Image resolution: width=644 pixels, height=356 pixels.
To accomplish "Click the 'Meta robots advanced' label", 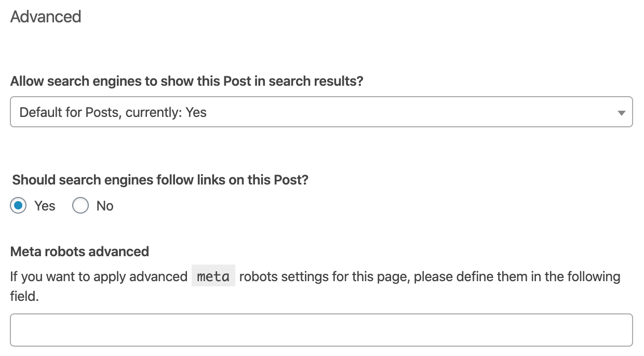I will [79, 251].
